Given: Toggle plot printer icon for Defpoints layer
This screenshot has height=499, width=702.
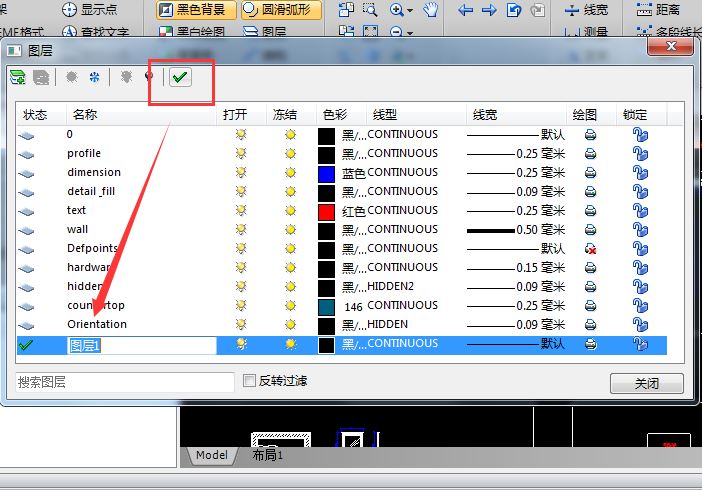Looking at the screenshot, I should pyautogui.click(x=591, y=249).
